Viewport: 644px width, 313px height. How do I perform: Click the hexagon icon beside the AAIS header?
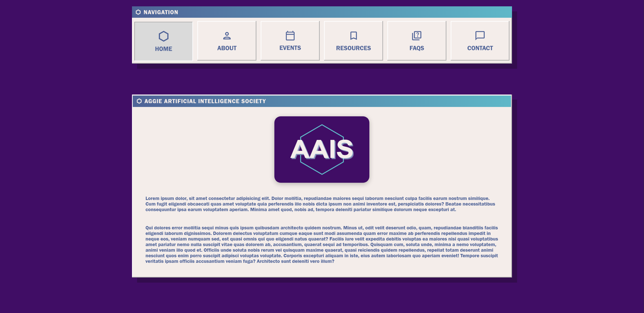click(140, 101)
